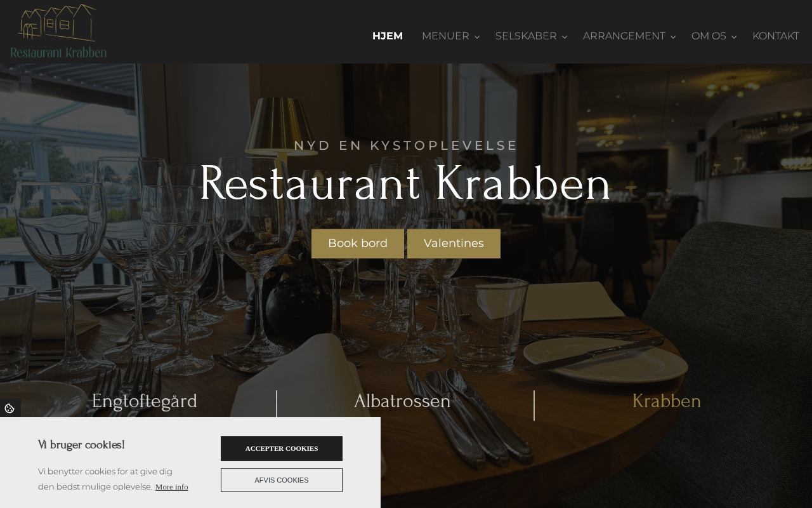The image size is (812, 508).
Task: Select the Krabben location tab
Action: click(667, 401)
